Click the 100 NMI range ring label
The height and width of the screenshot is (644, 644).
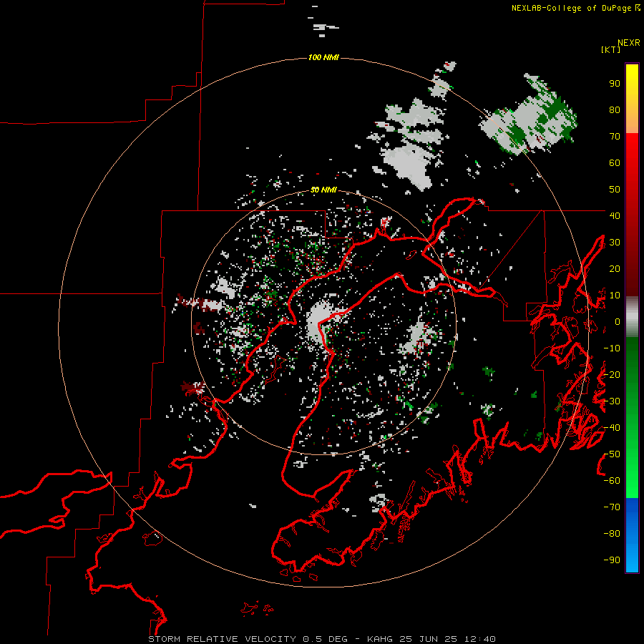click(323, 57)
